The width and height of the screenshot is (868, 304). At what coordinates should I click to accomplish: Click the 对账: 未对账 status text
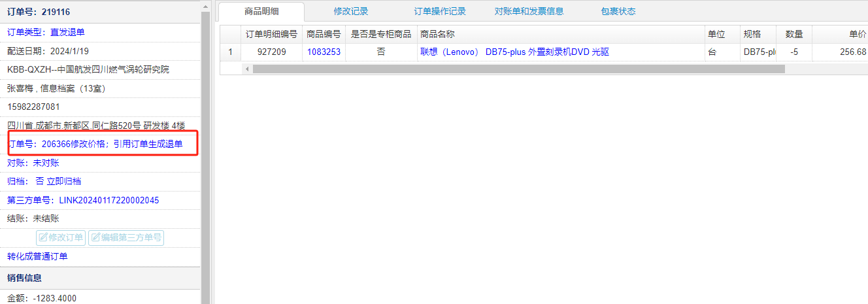point(33,163)
